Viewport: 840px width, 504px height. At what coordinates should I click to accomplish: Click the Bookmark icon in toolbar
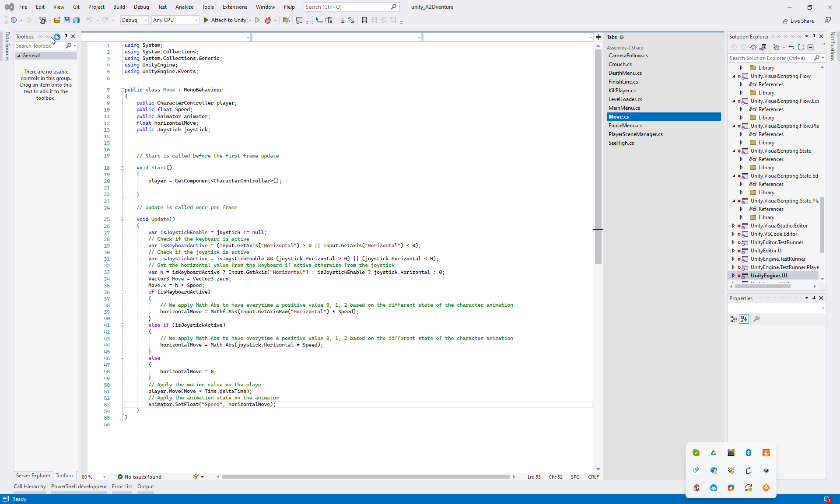click(x=364, y=20)
